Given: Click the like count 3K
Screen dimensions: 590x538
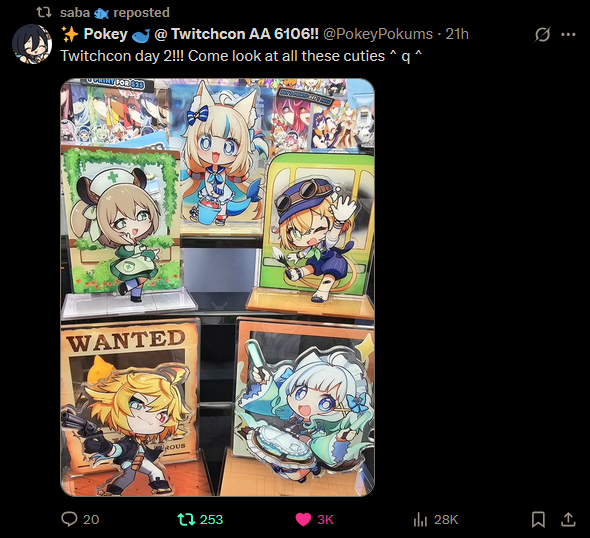Looking at the screenshot, I should (x=325, y=520).
